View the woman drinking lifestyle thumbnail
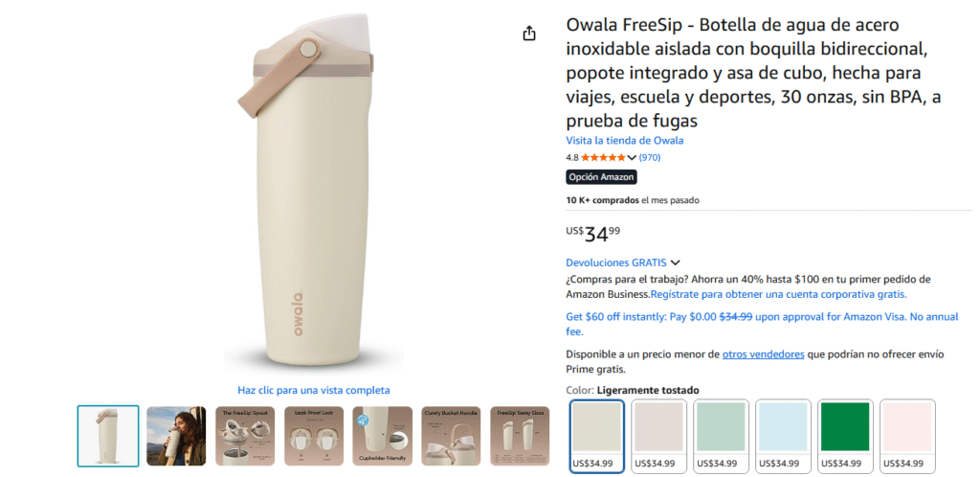 click(x=176, y=436)
